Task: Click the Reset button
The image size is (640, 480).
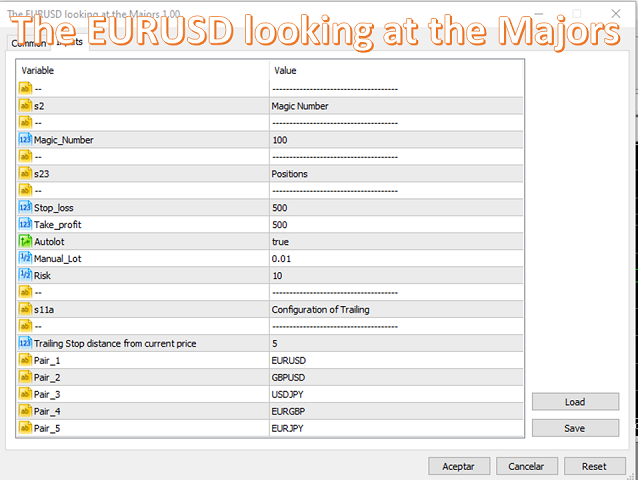Action: (x=594, y=466)
